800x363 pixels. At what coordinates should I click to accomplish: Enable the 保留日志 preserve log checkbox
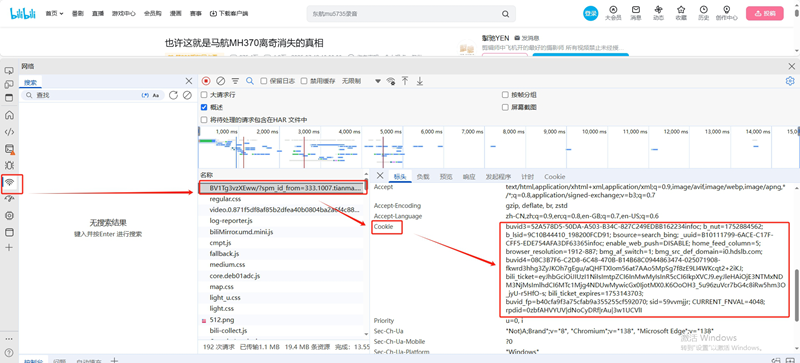[x=264, y=81]
